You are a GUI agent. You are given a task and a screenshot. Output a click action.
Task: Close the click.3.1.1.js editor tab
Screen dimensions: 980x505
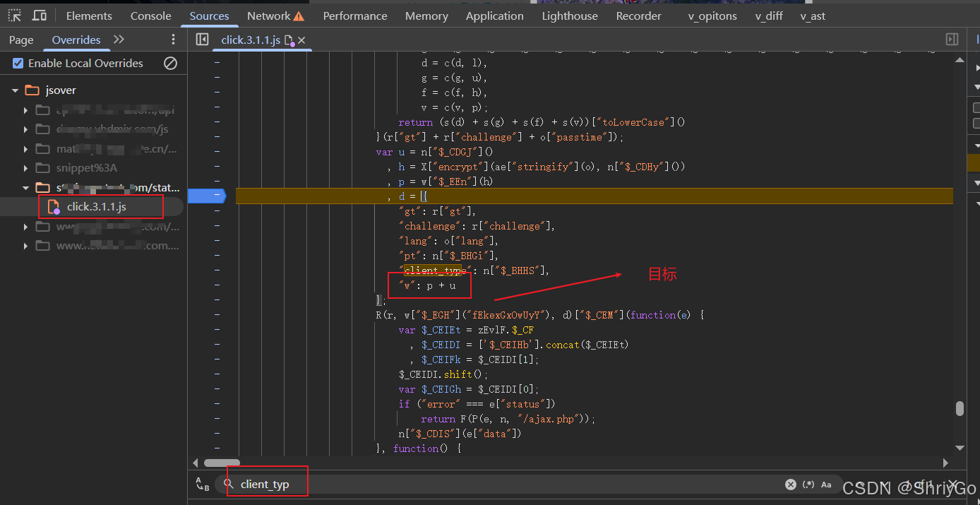[x=301, y=40]
